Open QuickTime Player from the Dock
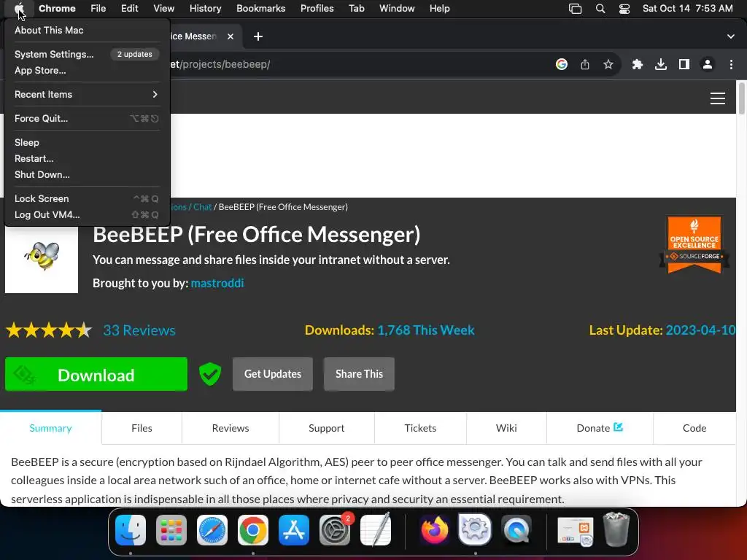The image size is (747, 560). (516, 530)
